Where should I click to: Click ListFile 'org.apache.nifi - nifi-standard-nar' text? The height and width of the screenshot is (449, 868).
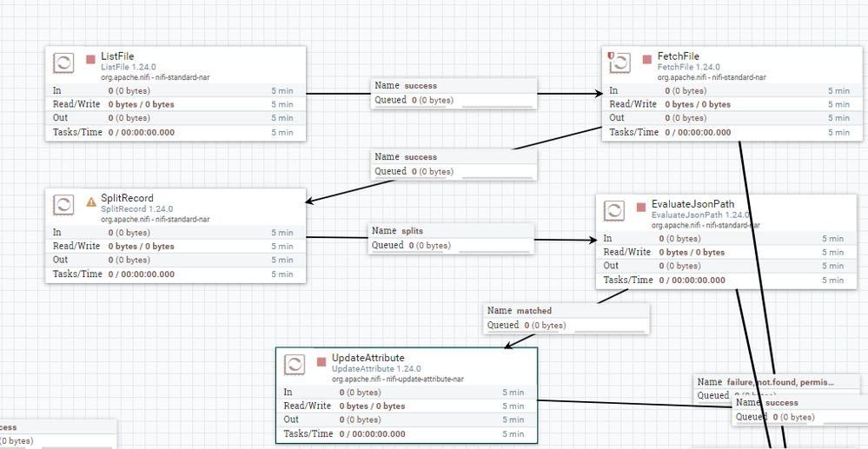click(x=155, y=77)
